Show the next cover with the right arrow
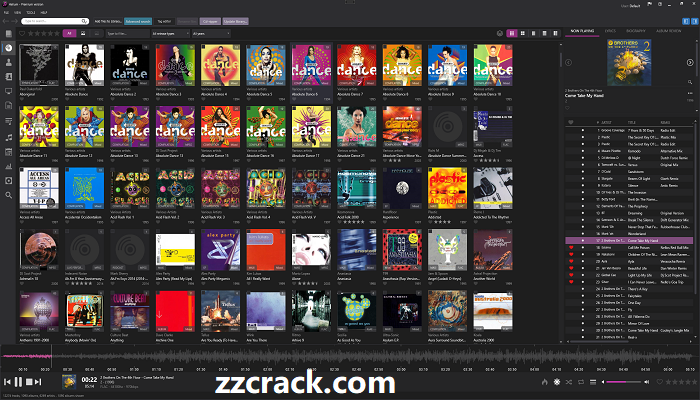Viewport: 700px width, 400px height. click(690, 62)
